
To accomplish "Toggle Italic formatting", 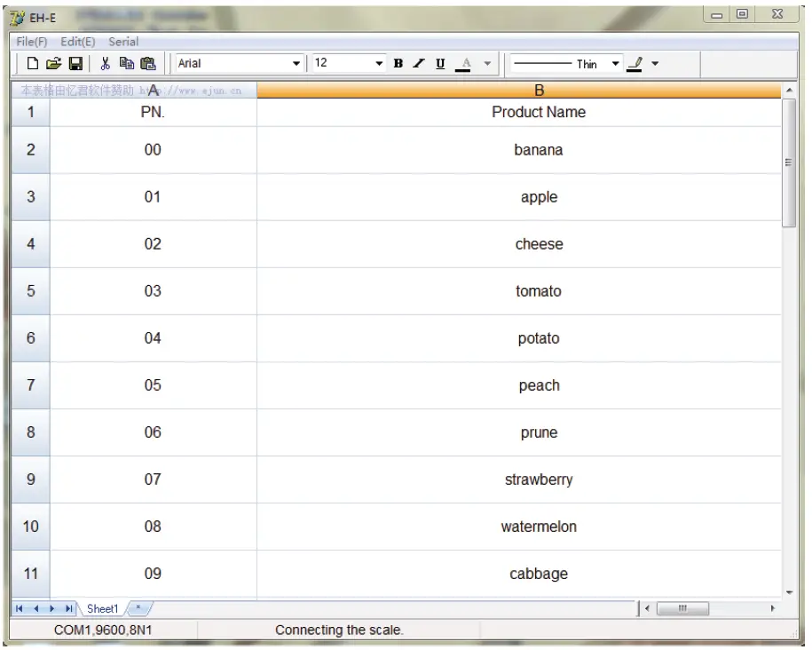I will 419,64.
